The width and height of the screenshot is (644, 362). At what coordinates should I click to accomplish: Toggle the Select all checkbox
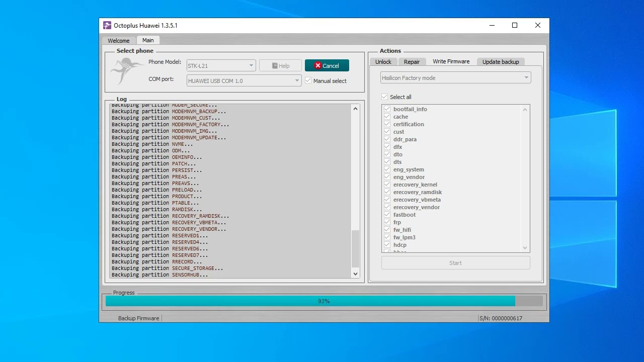coord(385,97)
